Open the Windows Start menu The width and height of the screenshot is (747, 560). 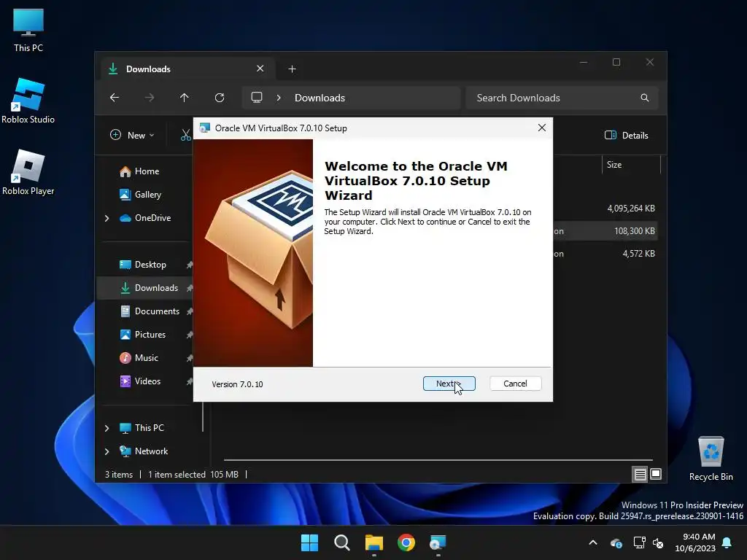pyautogui.click(x=309, y=542)
